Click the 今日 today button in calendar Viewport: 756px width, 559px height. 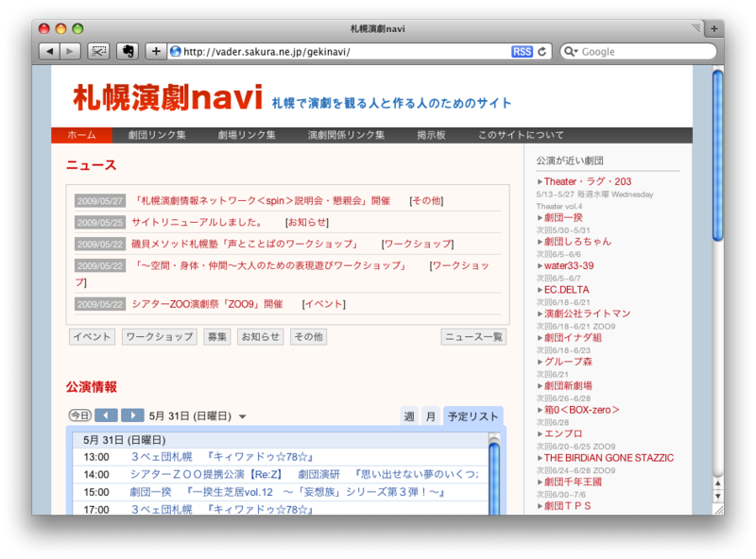80,415
